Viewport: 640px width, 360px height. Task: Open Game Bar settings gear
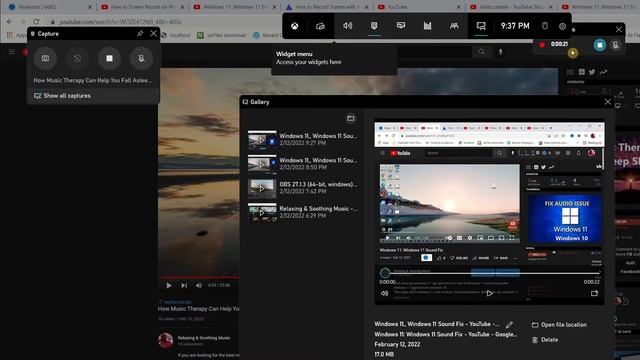pyautogui.click(x=562, y=26)
